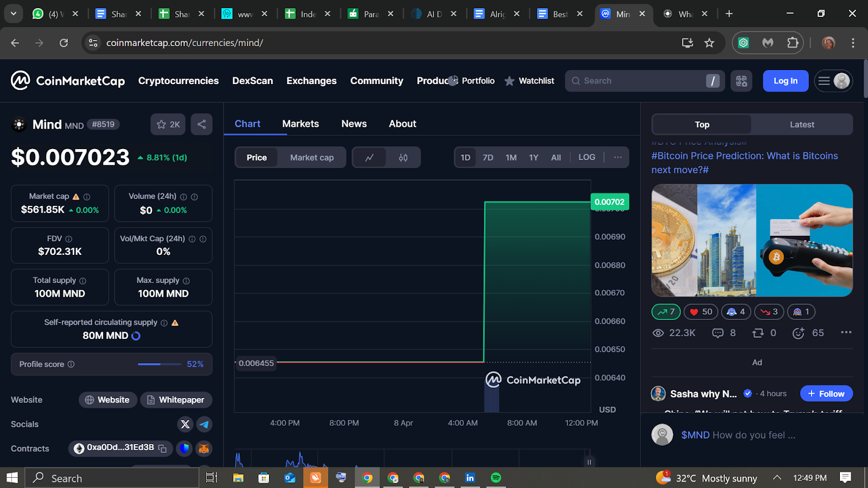
Task: Open File Explorer from the taskbar
Action: point(238,478)
